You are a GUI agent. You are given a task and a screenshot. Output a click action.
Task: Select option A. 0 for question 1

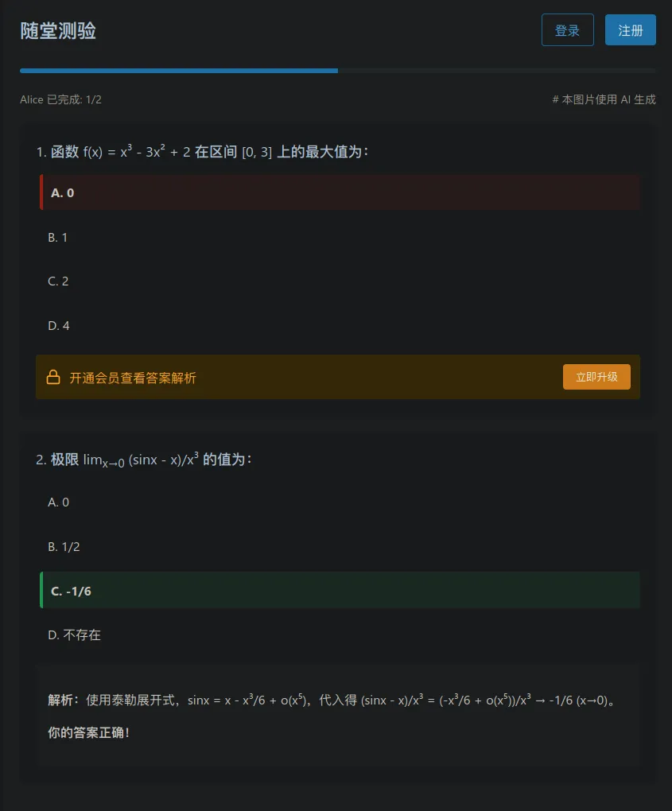[340, 192]
